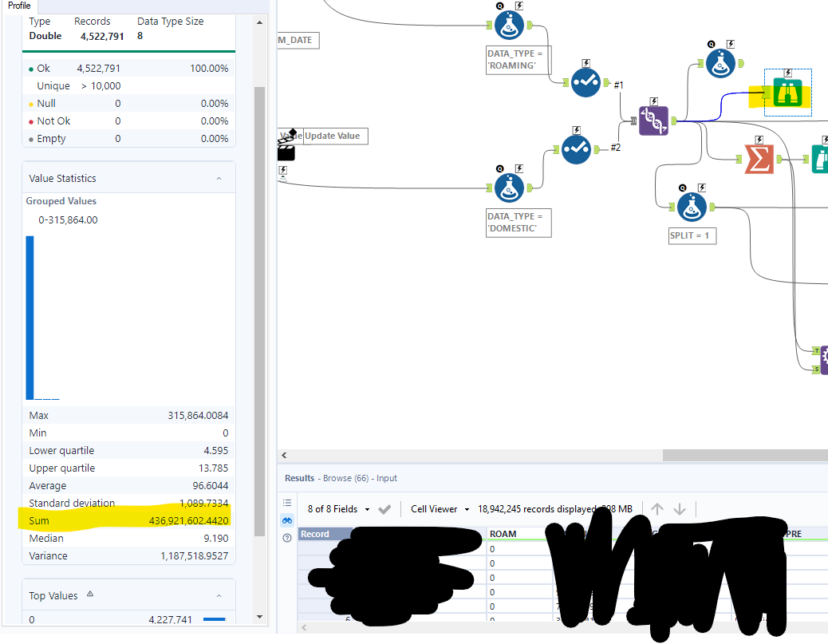
Task: Open Filter tool annotated DATA_TYPE = 'DOMESTIC'
Action: pyautogui.click(x=507, y=188)
